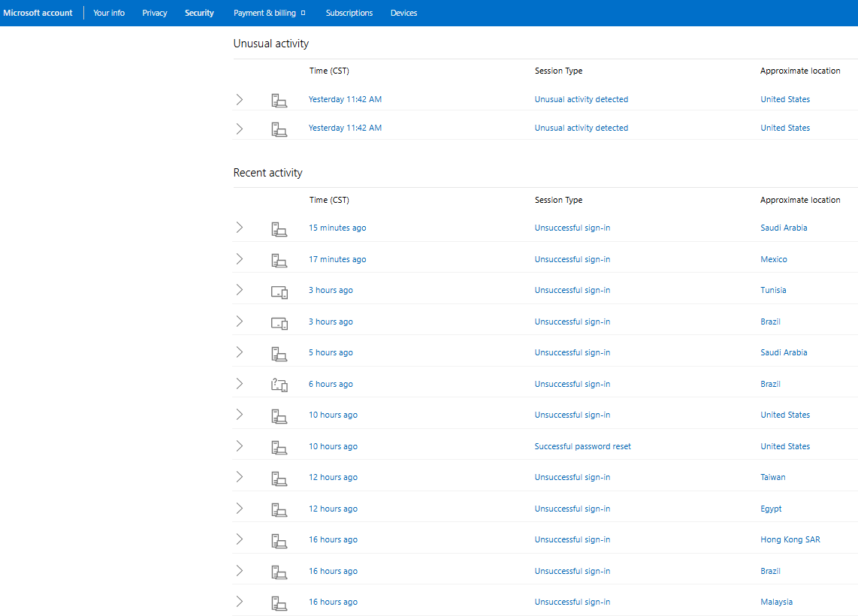Expand the Hong Kong SAR sign-in row

pos(239,539)
